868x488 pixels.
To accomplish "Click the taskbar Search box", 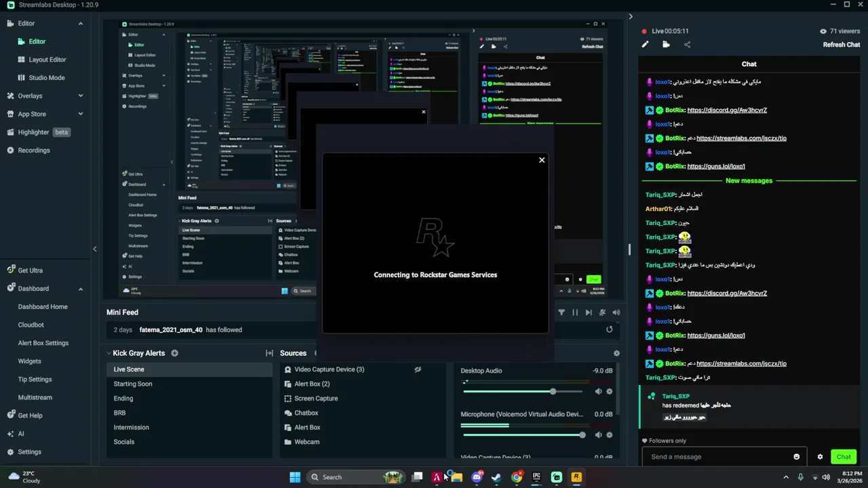I will (x=357, y=477).
